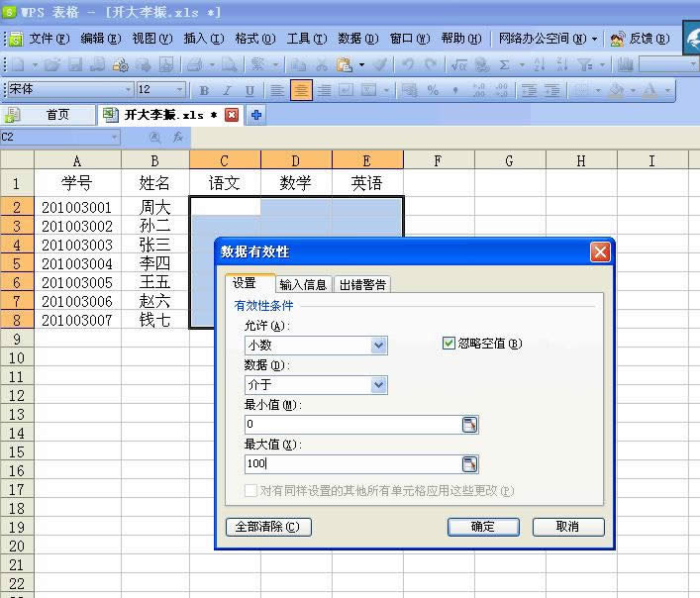Click the Italic formatting icon
This screenshot has width=700, height=598.
[x=228, y=91]
